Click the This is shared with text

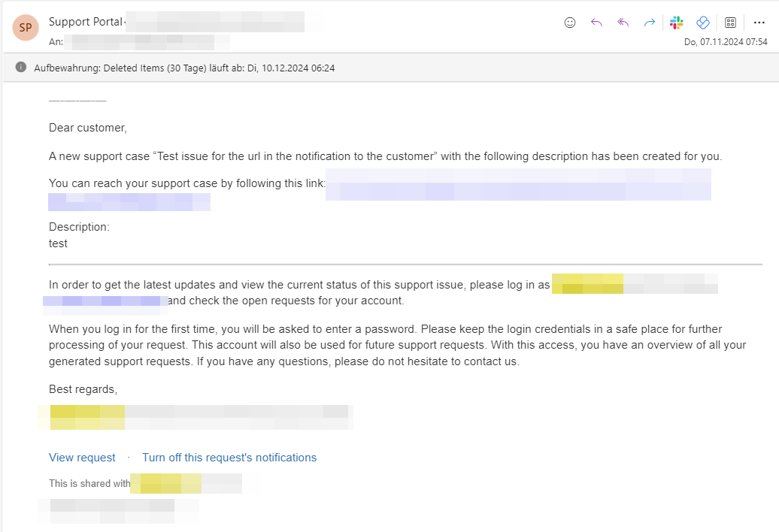coord(89,483)
